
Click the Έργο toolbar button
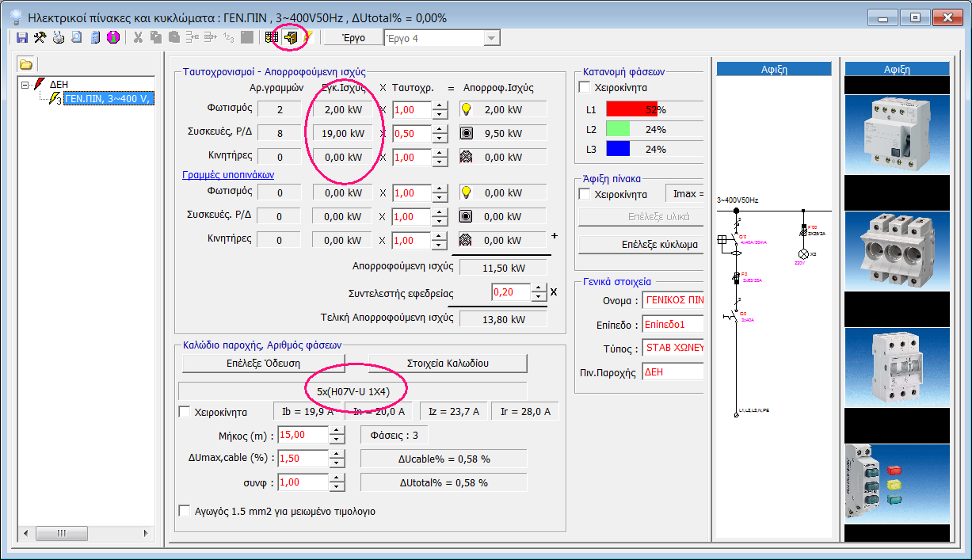[353, 38]
